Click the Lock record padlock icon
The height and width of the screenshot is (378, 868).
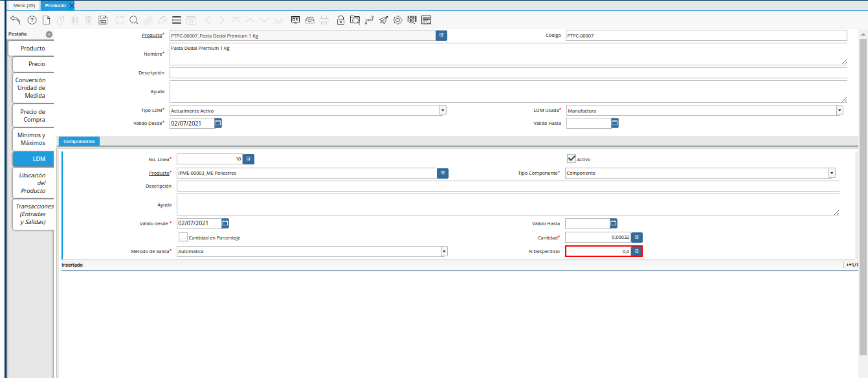(341, 20)
